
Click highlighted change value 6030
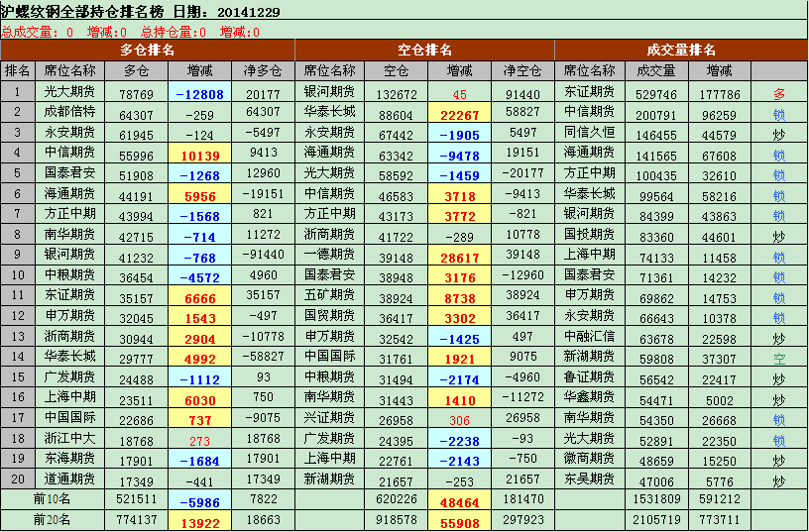(199, 400)
